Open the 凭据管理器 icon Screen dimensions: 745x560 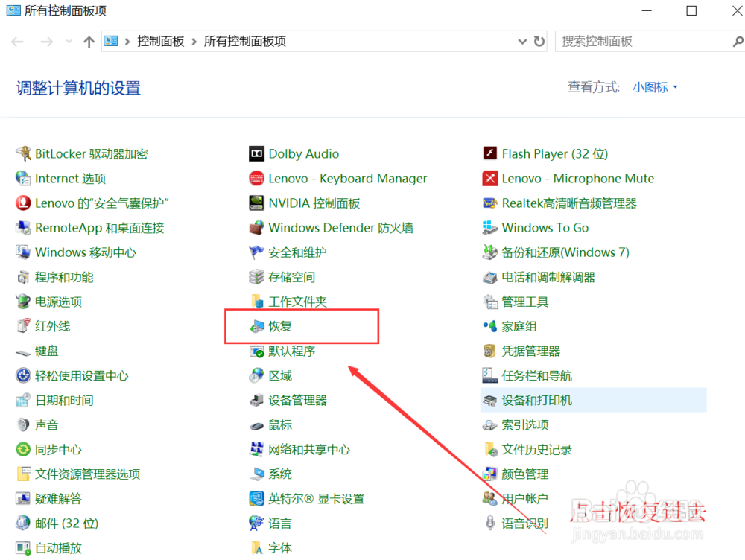click(490, 351)
